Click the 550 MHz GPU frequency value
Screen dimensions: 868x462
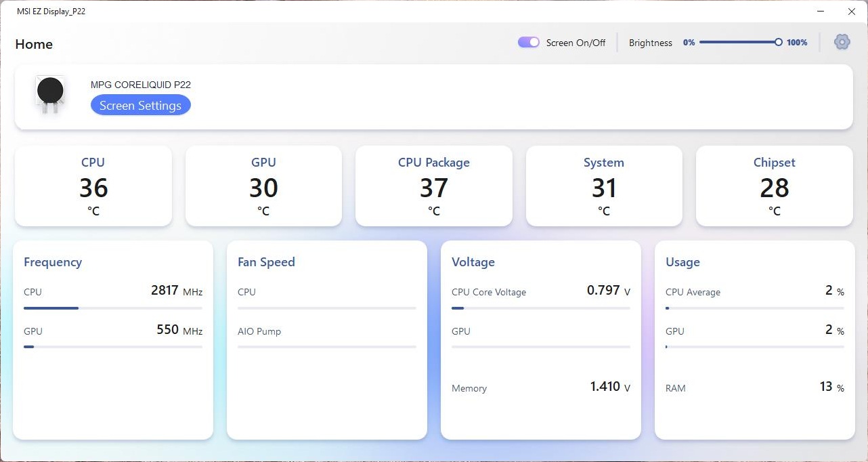tap(179, 331)
